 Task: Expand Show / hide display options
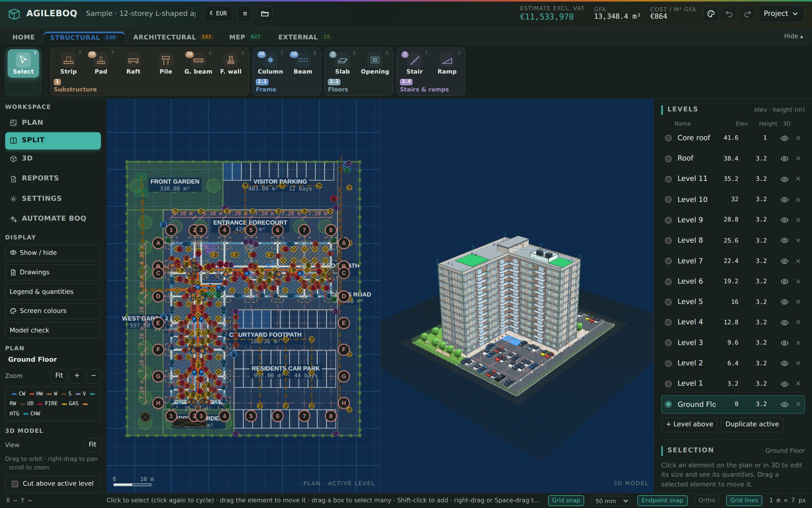pos(53,253)
